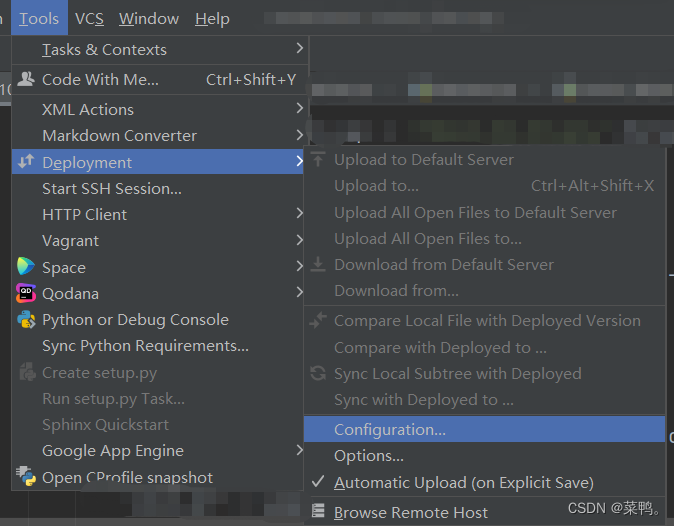Click Sphinx Quickstart entry
The height and width of the screenshot is (526, 674).
tap(157, 425)
